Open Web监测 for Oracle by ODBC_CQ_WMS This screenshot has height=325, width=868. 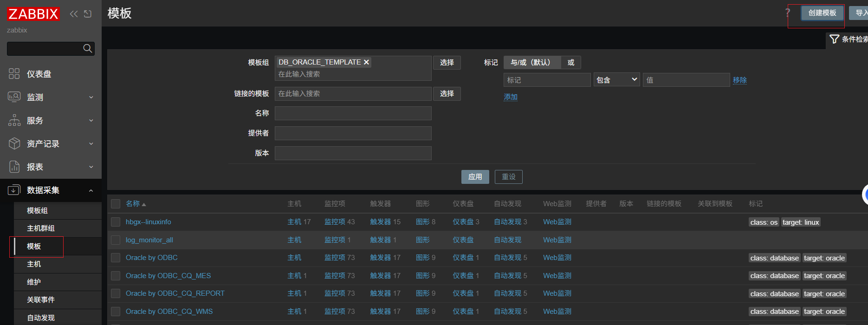coord(557,312)
